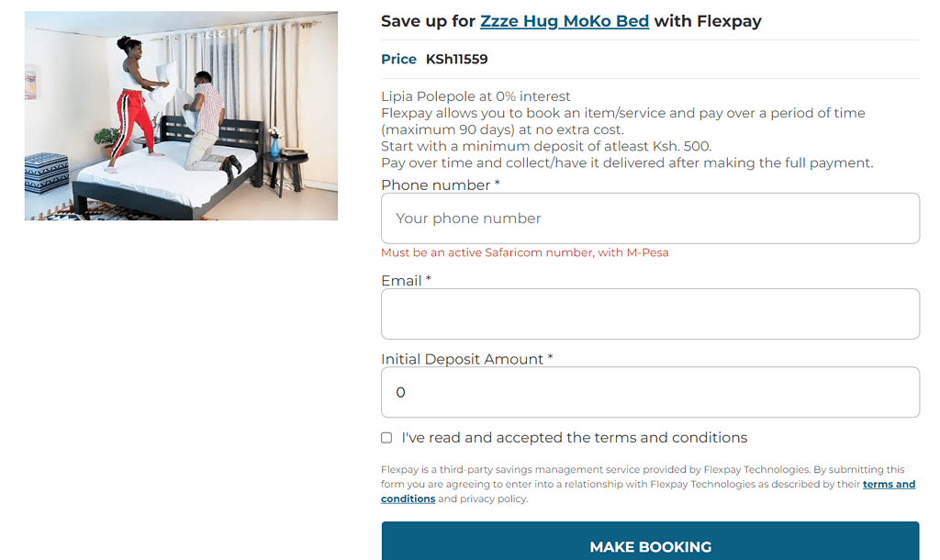Image resolution: width=940 pixels, height=560 pixels.
Task: Click the maximum 90 days description line
Action: 623,112
